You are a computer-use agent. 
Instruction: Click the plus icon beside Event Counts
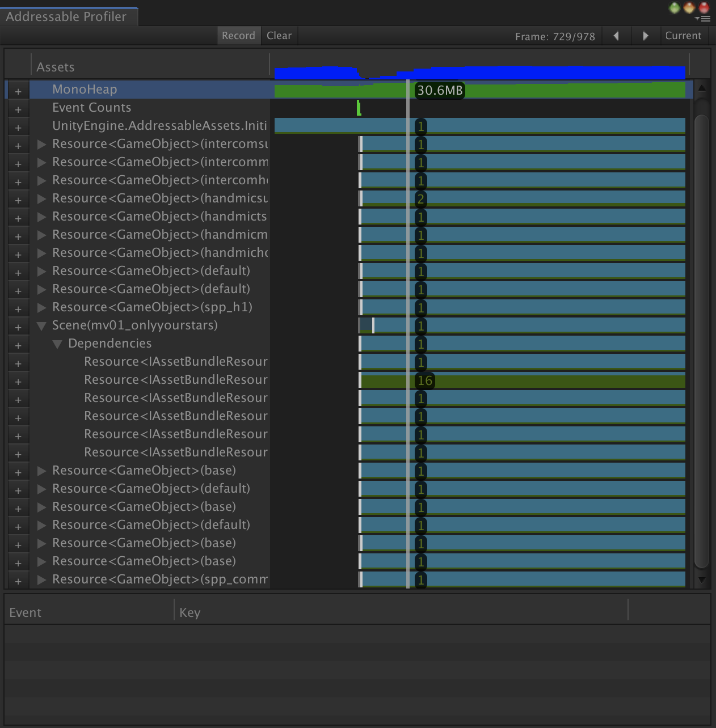(x=18, y=109)
